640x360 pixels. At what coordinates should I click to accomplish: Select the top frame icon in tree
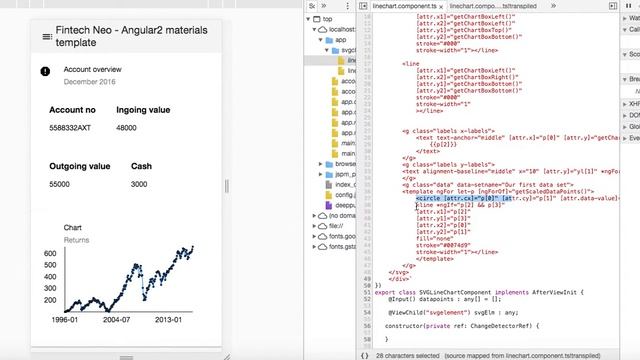(317, 19)
